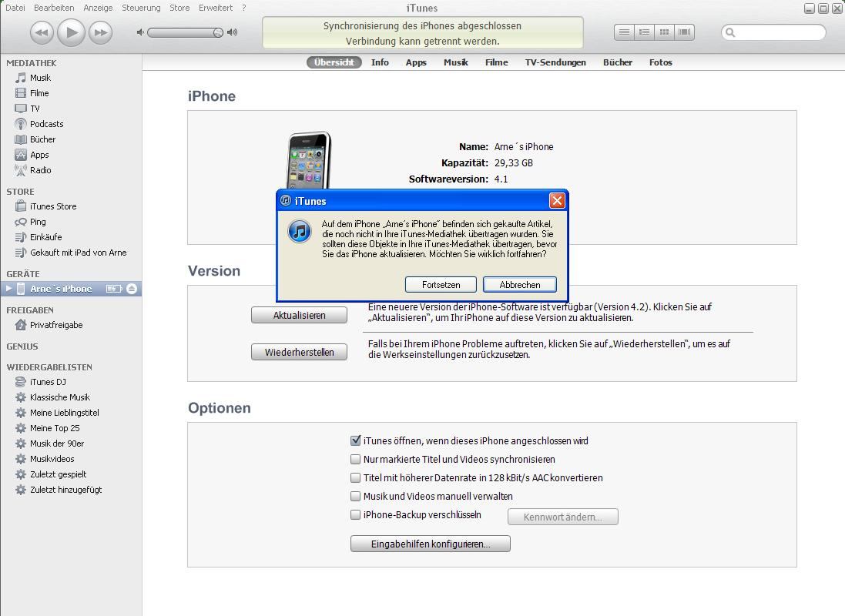
Task: Click the high volume speaker icon
Action: point(233,32)
